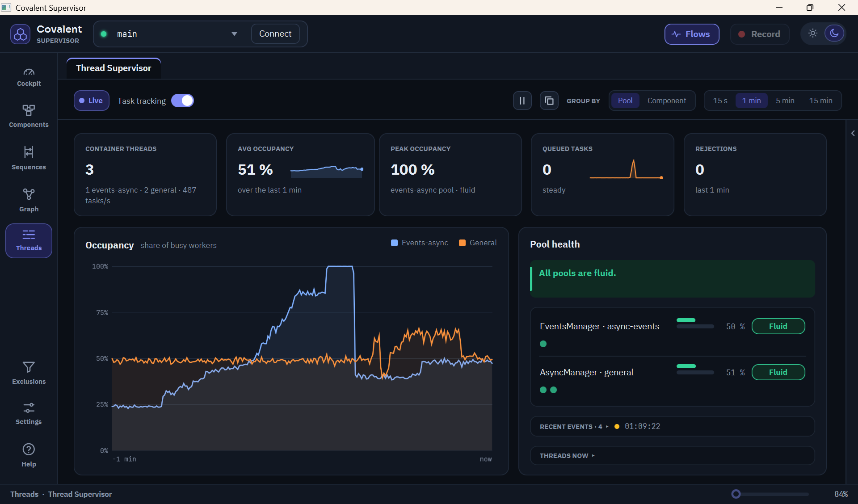Open Exclusions filter page
The image size is (858, 504).
click(29, 373)
